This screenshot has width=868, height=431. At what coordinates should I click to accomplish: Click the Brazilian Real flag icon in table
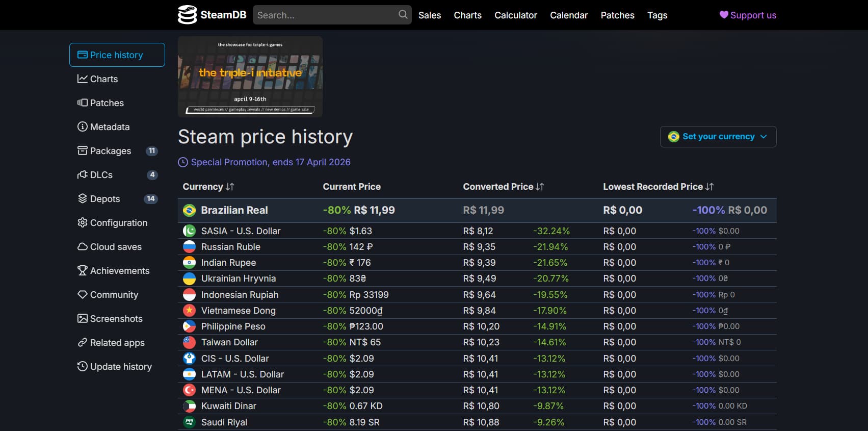coord(189,210)
